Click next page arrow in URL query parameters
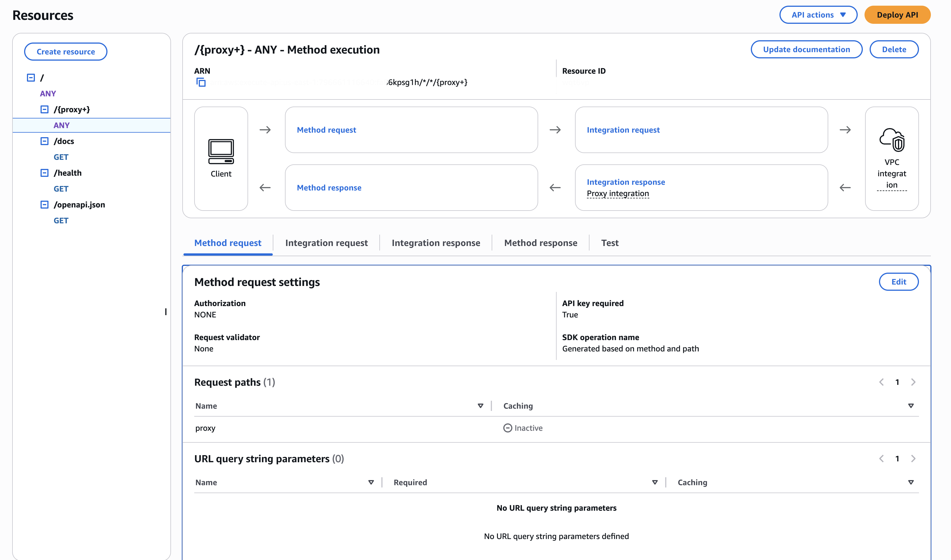Screen dimensions: 951x560 point(913,459)
